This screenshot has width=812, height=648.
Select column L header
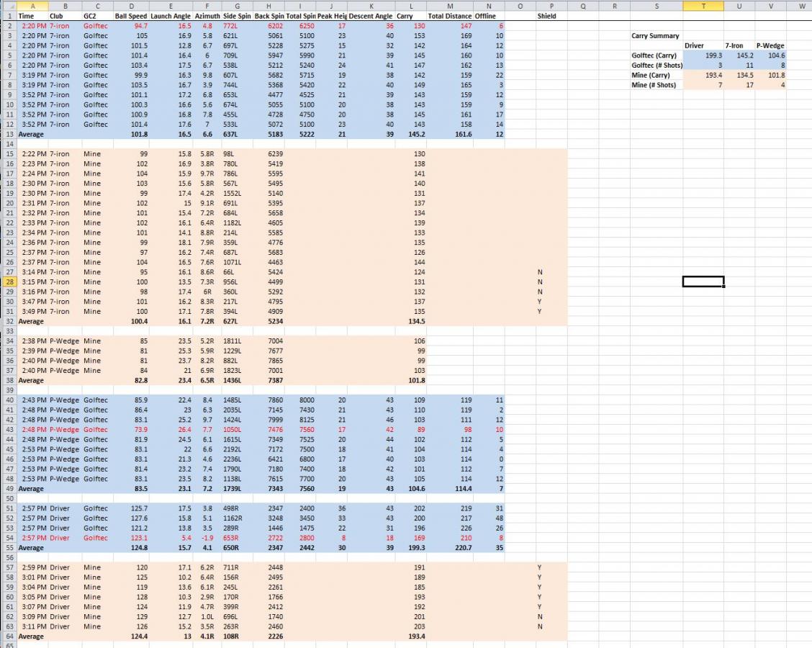(411, 6)
